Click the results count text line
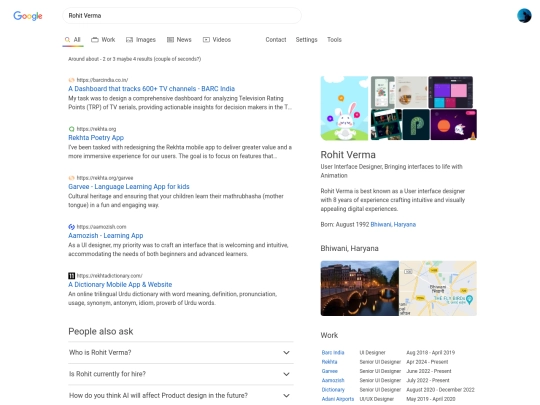Screen dimensions: 540x405 pos(134,59)
